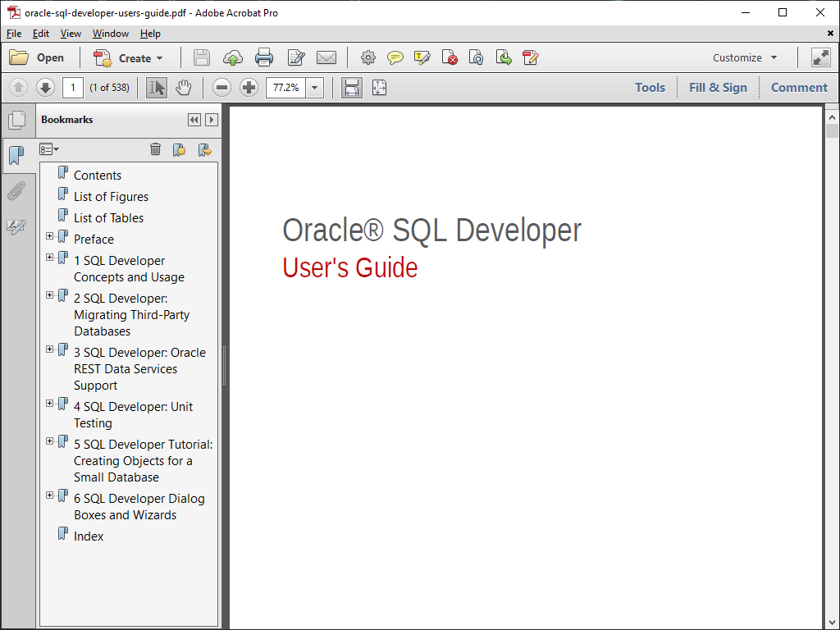840x630 pixels.
Task: Toggle the Bookmarks panel icon
Action: coord(16,155)
